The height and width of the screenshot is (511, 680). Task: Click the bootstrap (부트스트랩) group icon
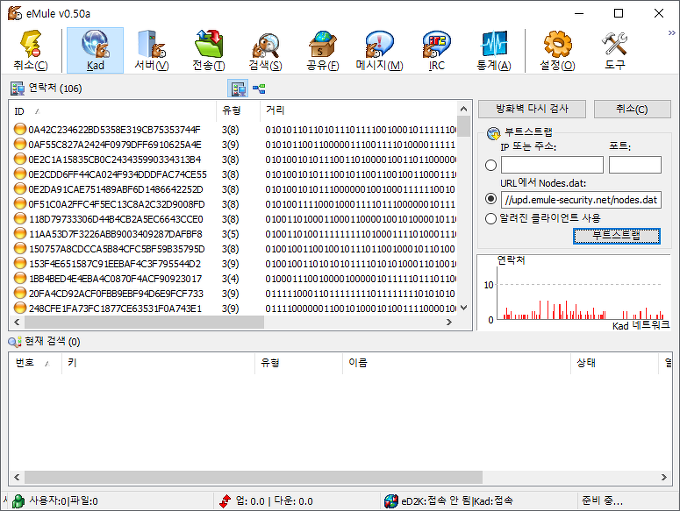pos(494,133)
